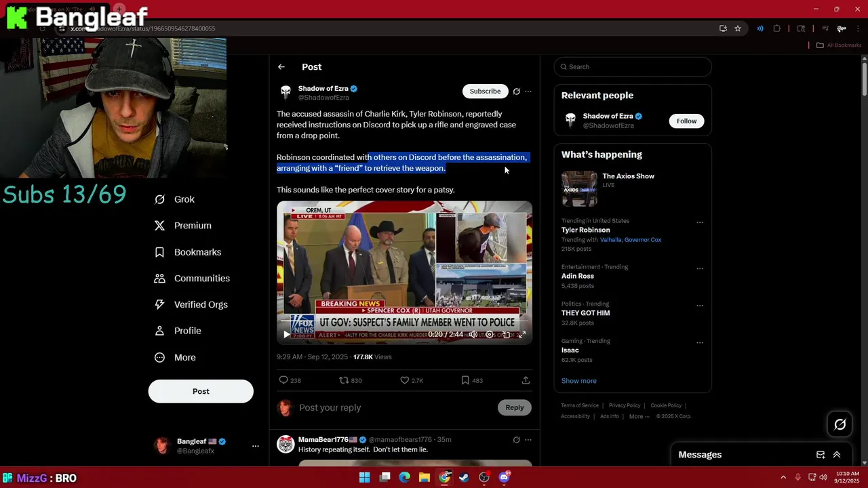
Task: Click the Grok icon beside the Subscribe button
Action: [517, 91]
